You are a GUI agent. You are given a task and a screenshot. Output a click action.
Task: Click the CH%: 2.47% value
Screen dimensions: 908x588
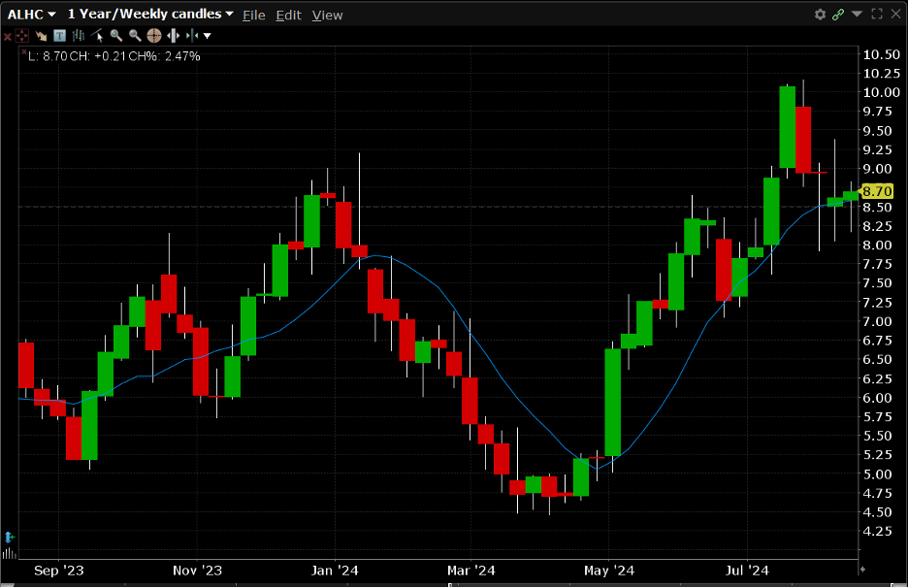(x=165, y=56)
